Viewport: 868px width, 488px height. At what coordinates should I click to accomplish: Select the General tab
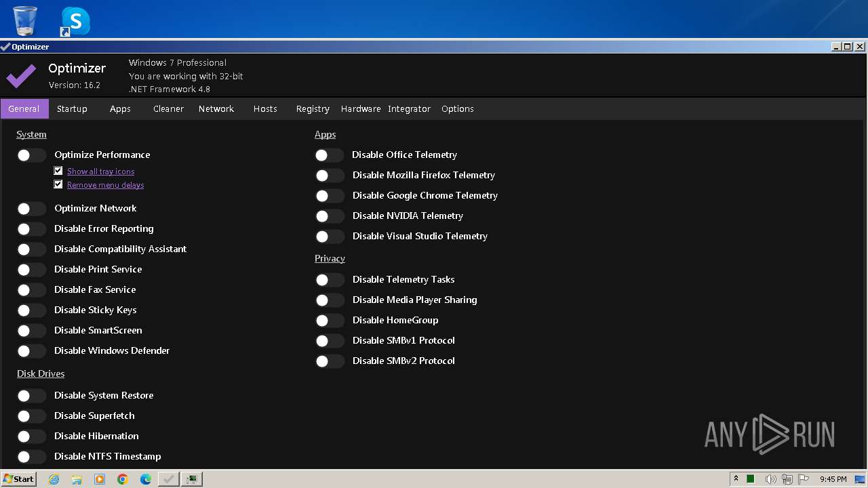24,108
